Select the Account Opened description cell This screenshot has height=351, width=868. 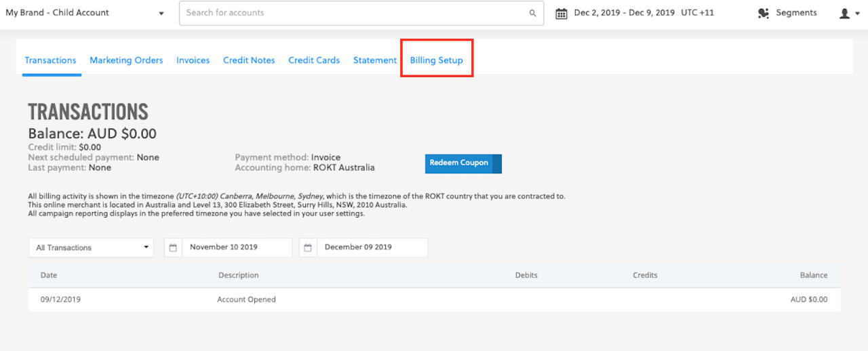[x=247, y=300]
